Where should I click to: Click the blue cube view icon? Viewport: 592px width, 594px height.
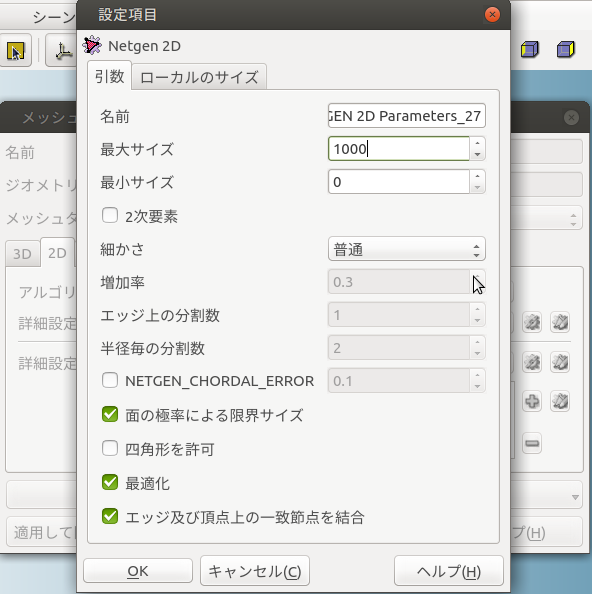565,50
